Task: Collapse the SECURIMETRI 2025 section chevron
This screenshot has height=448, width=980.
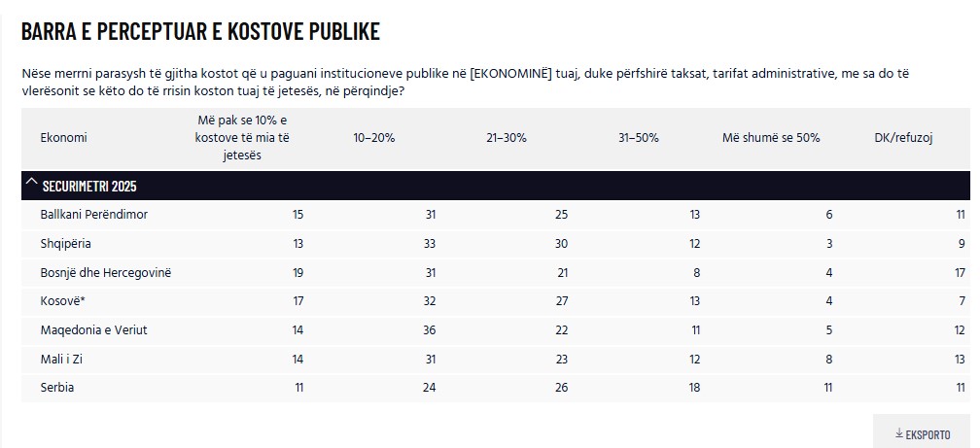Action: point(31,185)
